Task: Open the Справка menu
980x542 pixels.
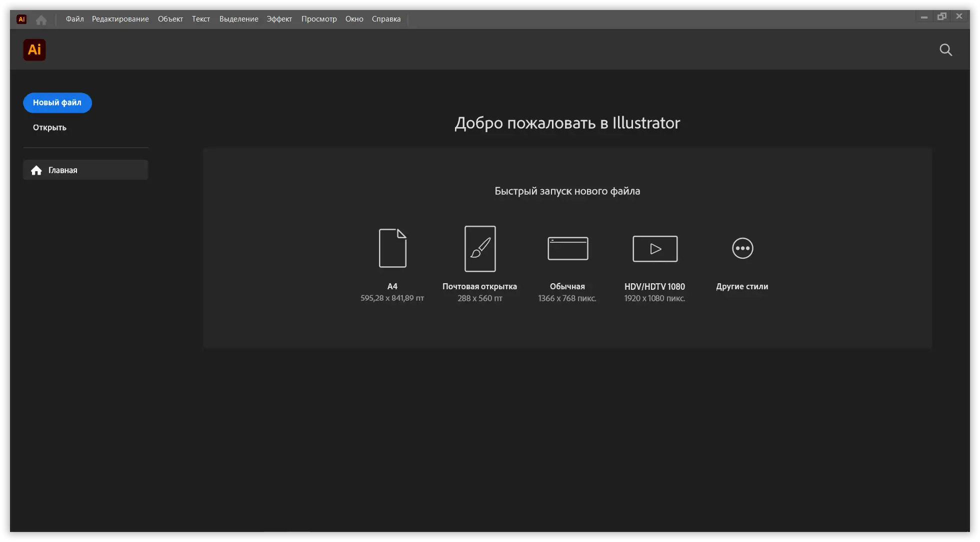Action: coord(386,19)
